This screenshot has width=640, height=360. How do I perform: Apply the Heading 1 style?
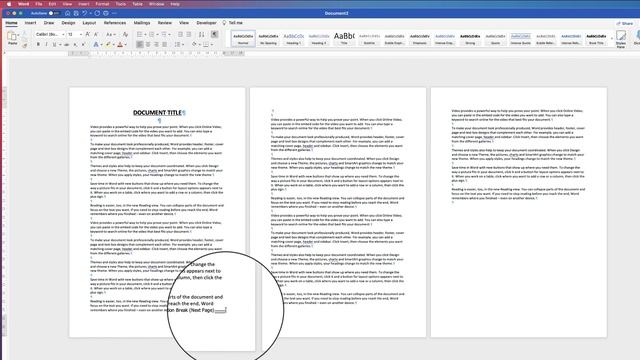293,38
